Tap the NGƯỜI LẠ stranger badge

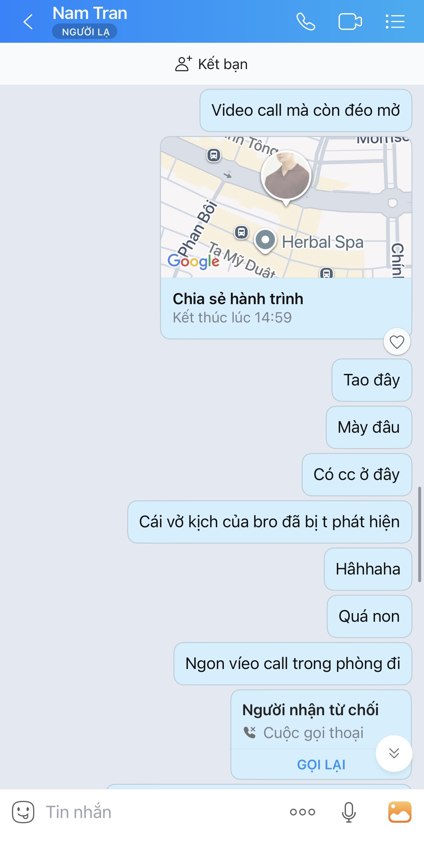click(x=85, y=32)
